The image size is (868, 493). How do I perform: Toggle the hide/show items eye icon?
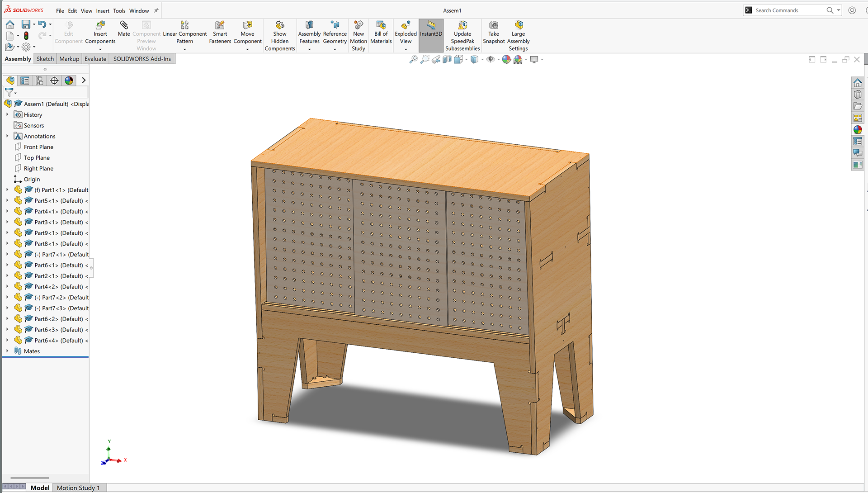click(x=491, y=59)
